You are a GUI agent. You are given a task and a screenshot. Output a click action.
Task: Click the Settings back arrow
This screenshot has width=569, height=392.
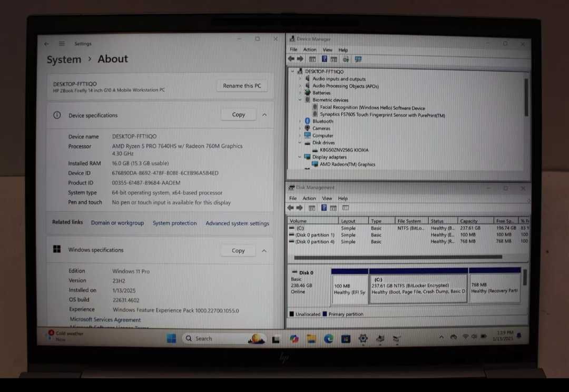point(46,44)
